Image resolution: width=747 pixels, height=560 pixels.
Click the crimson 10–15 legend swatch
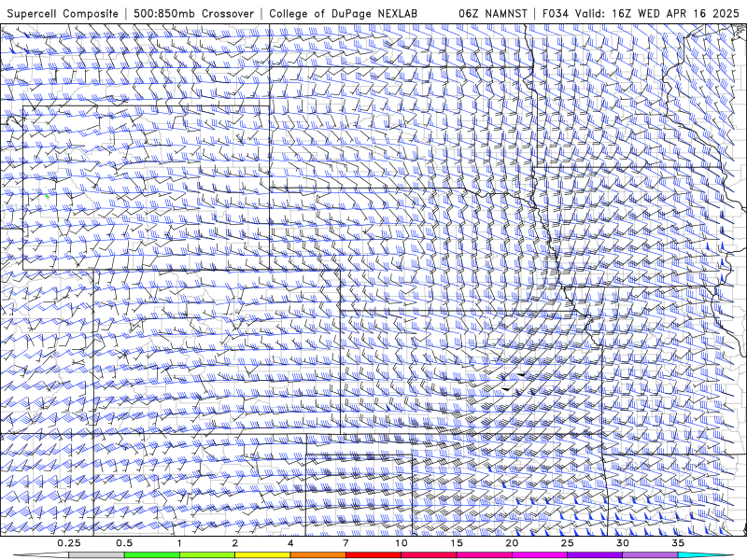[x=429, y=555]
